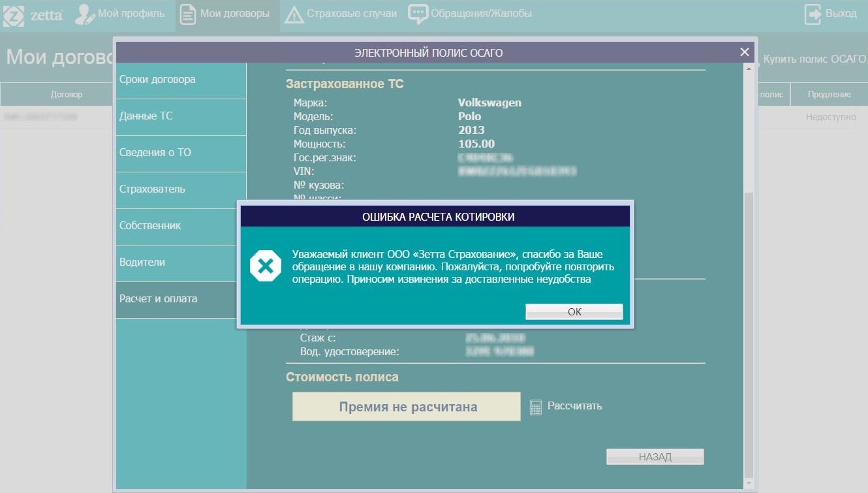
Task: Click the Рассчитать link
Action: (x=574, y=406)
